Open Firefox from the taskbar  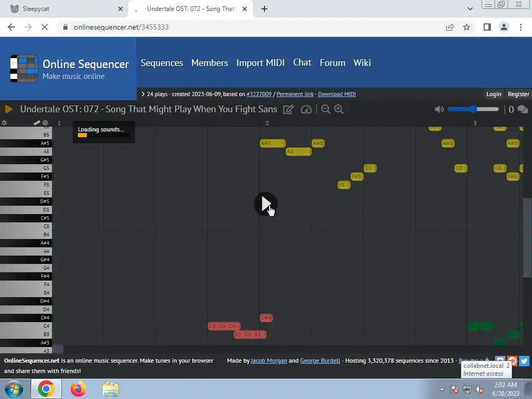click(x=78, y=389)
